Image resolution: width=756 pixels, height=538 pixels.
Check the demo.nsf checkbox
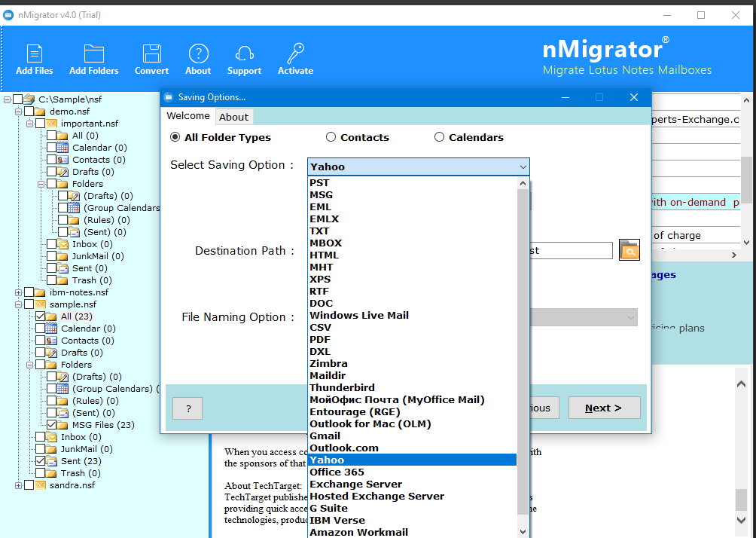[29, 112]
